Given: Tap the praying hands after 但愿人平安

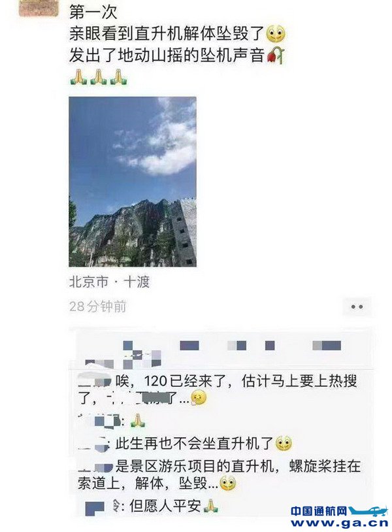Looking at the screenshot, I should [x=210, y=506].
